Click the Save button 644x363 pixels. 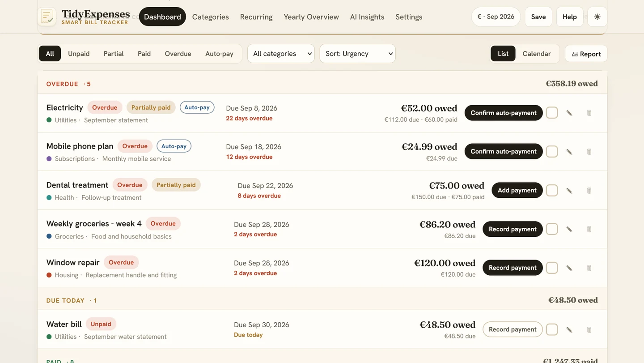[538, 17]
